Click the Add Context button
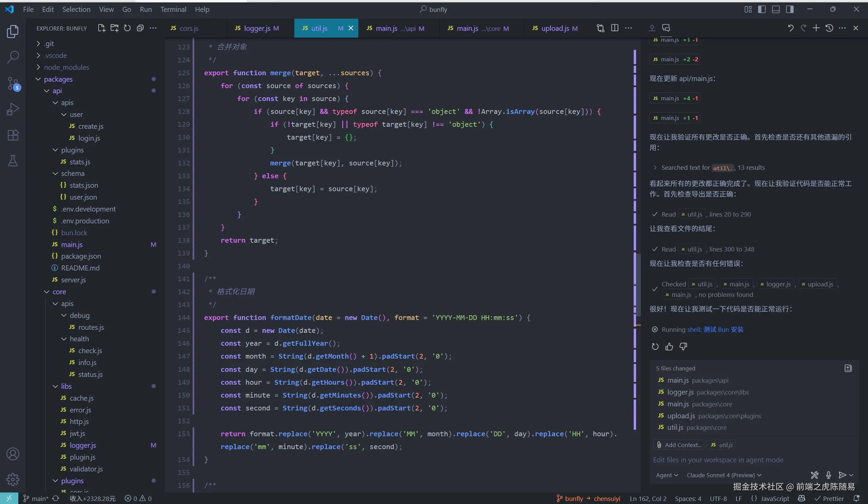The height and width of the screenshot is (504, 868). tap(678, 445)
